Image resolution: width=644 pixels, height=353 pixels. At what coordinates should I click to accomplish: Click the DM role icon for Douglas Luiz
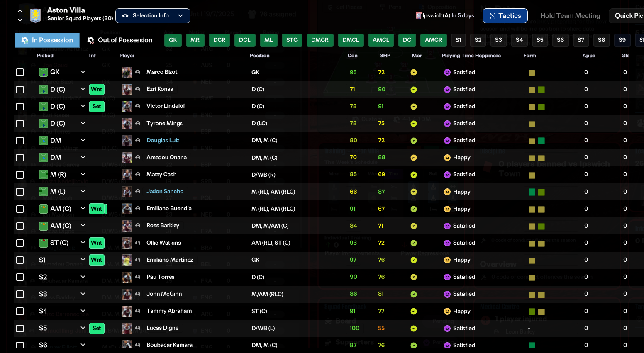(x=44, y=140)
